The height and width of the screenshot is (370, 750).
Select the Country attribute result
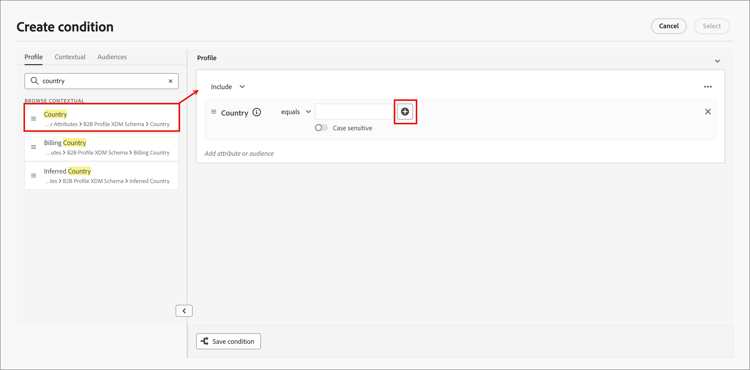(x=102, y=119)
